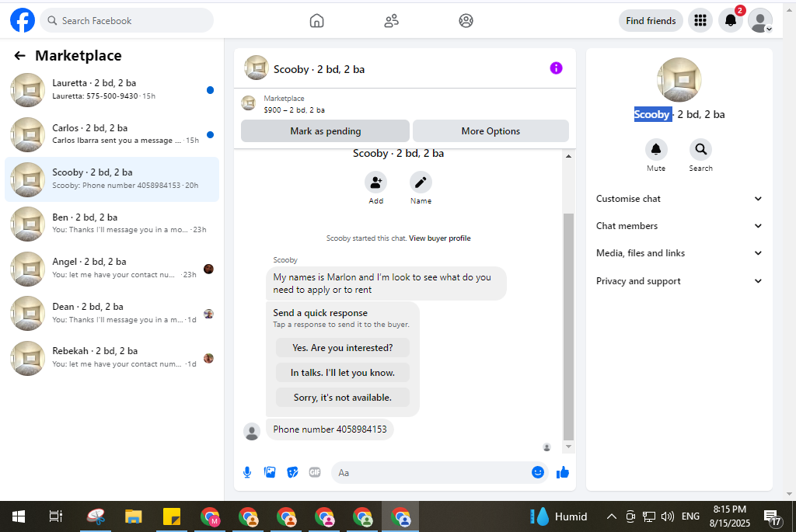Viewport: 796px width, 532px height.
Task: Edit chat name with the Name pencil icon
Action: (x=421, y=183)
